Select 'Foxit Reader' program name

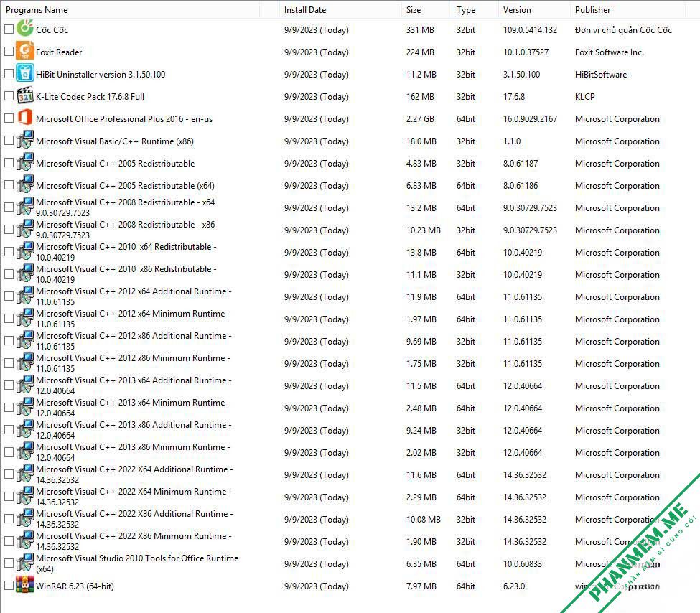click(x=59, y=52)
